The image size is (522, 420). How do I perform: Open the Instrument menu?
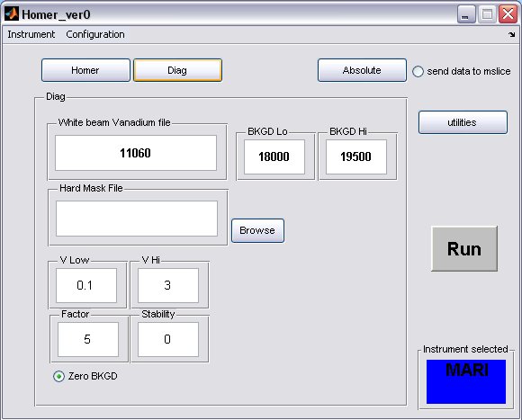pyautogui.click(x=31, y=34)
